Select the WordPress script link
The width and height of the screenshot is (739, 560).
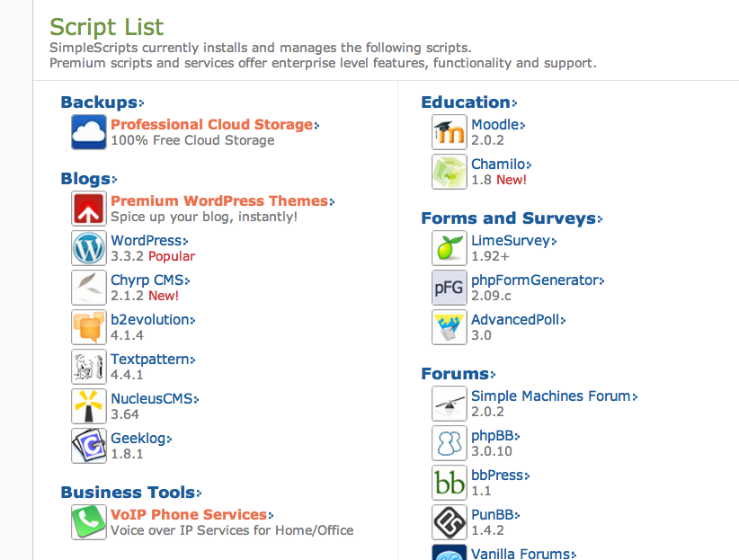149,240
